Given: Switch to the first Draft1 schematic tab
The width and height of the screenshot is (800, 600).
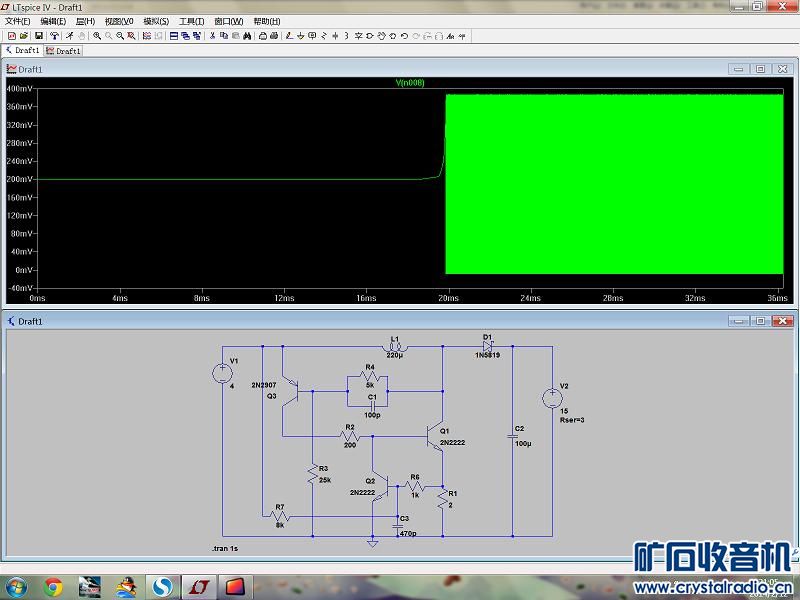Looking at the screenshot, I should click(22, 50).
